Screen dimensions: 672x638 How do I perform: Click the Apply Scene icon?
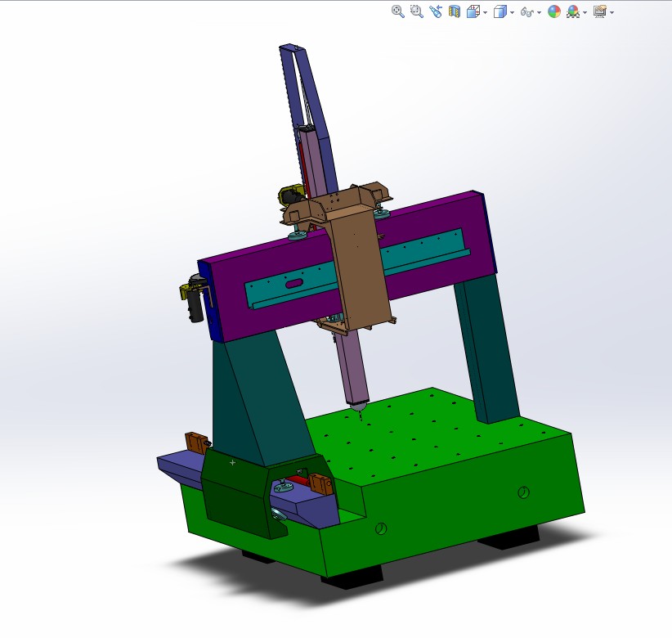(x=573, y=11)
